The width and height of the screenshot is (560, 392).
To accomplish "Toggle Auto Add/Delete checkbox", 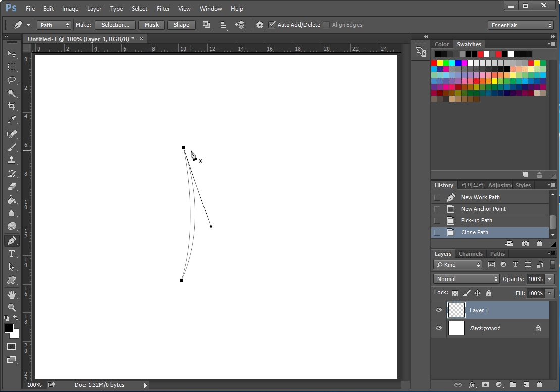I will pyautogui.click(x=272, y=25).
